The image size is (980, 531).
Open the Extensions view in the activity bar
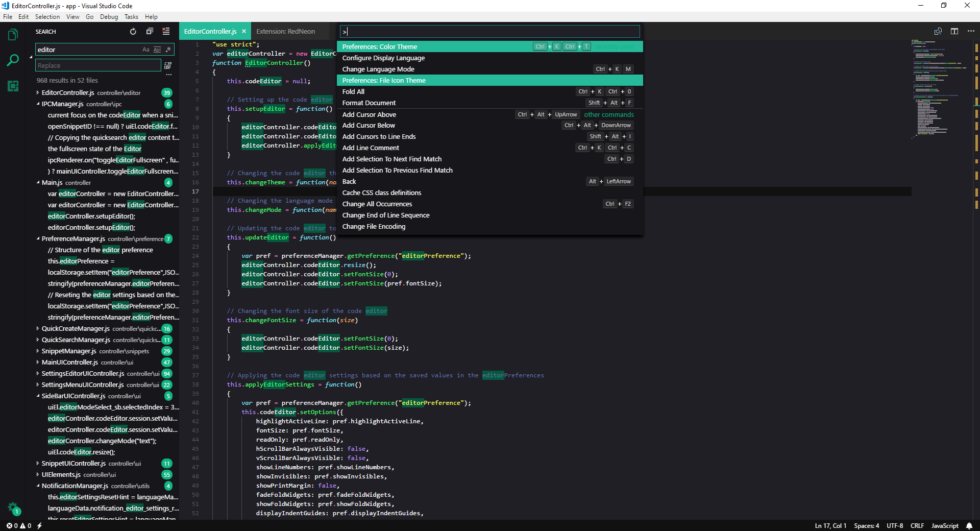click(13, 86)
